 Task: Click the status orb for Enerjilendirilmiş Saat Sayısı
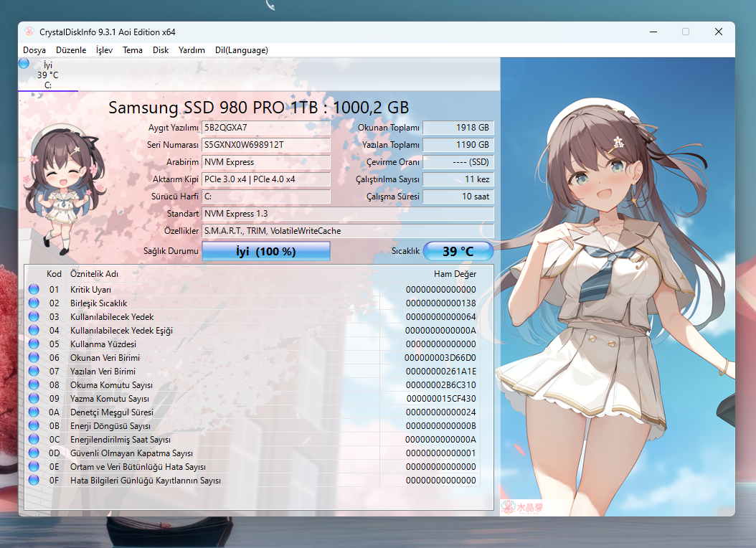[34, 439]
